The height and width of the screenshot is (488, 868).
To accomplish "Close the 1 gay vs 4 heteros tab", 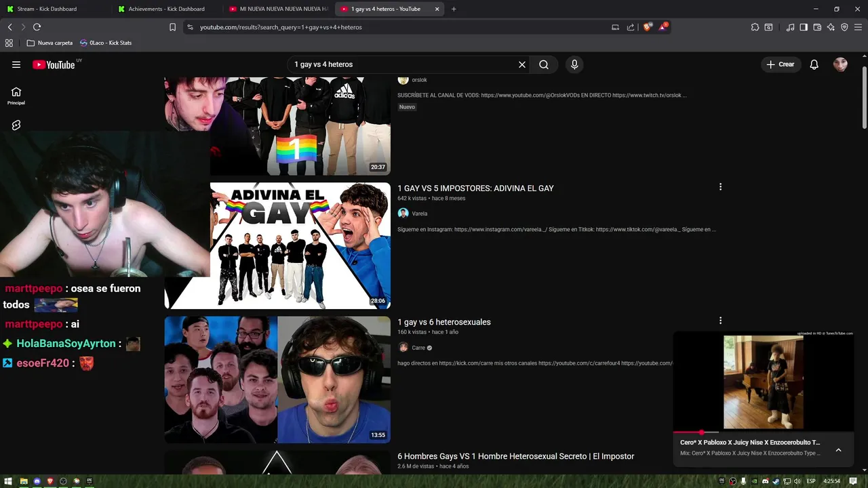I will (437, 9).
